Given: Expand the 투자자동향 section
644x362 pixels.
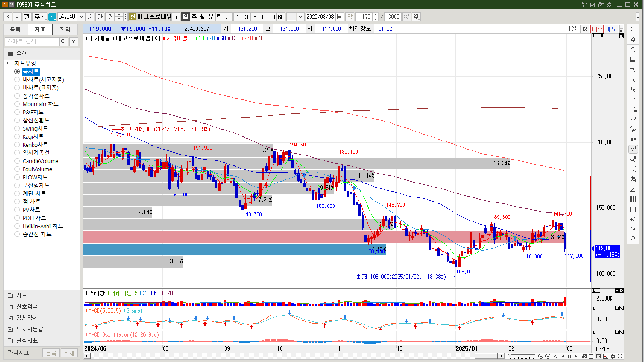Looking at the screenshot, I should click(x=10, y=329).
